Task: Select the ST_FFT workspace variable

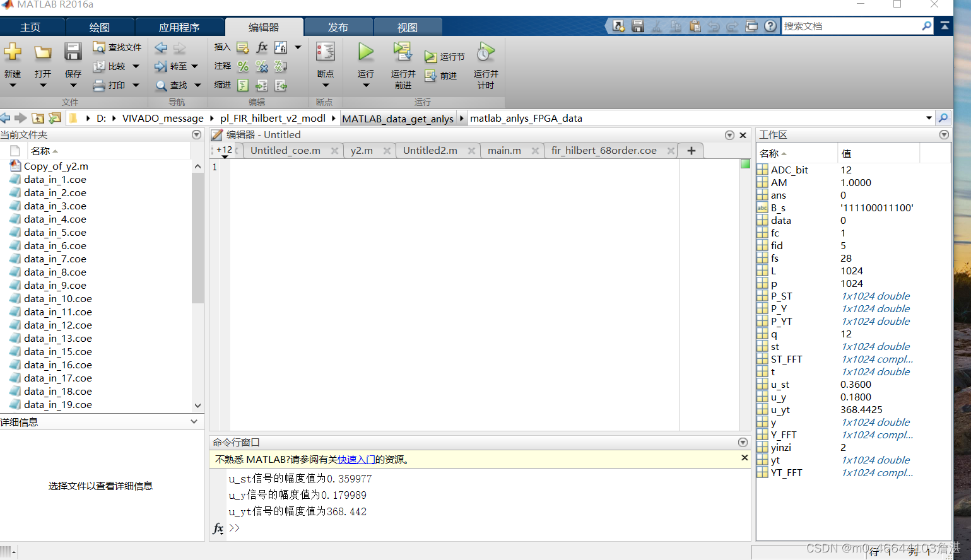Action: [x=786, y=359]
